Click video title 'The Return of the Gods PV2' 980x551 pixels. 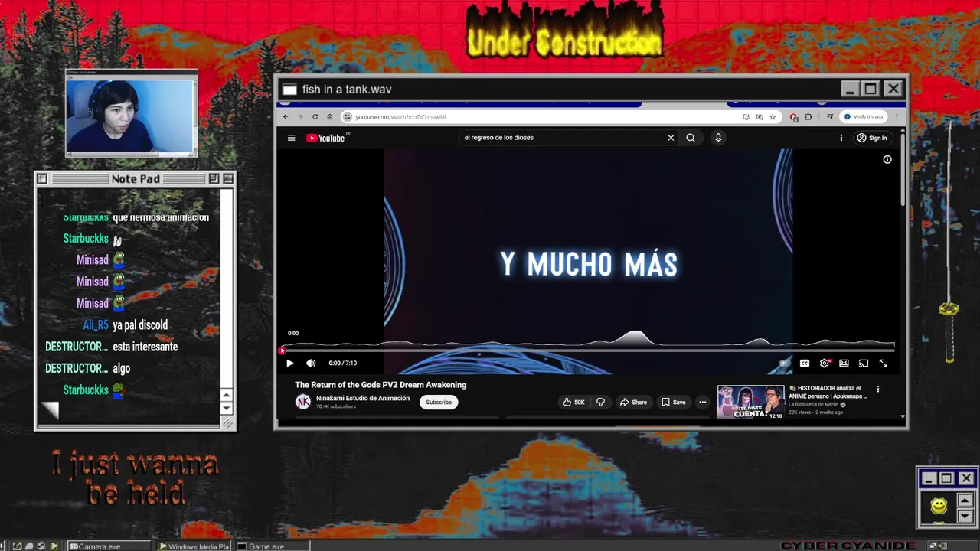(x=381, y=385)
